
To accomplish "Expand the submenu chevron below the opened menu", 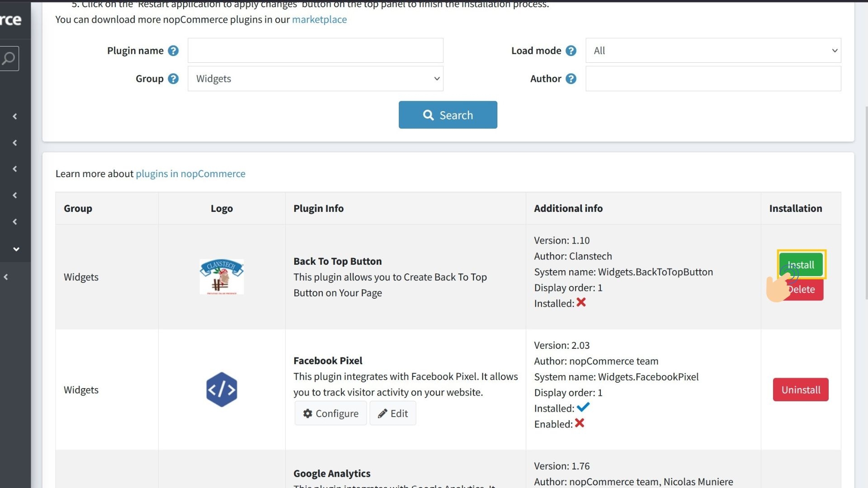I will pos(6,277).
